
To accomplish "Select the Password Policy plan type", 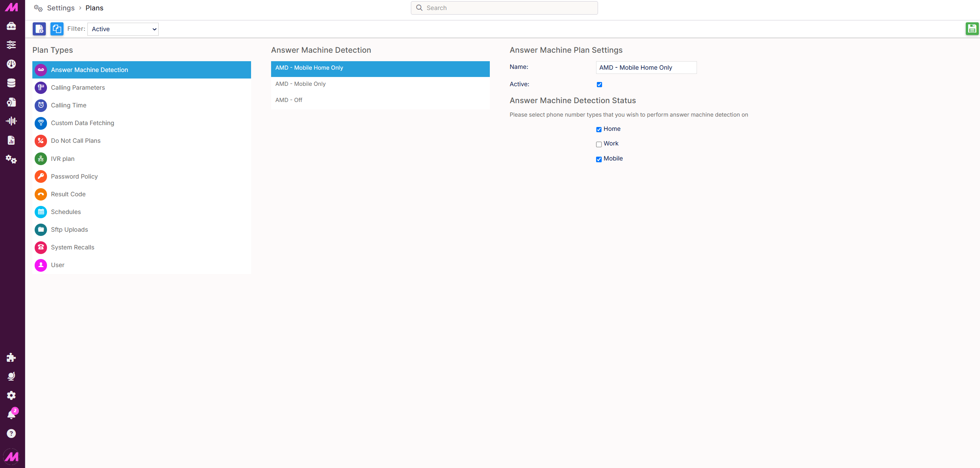I will pos(142,177).
